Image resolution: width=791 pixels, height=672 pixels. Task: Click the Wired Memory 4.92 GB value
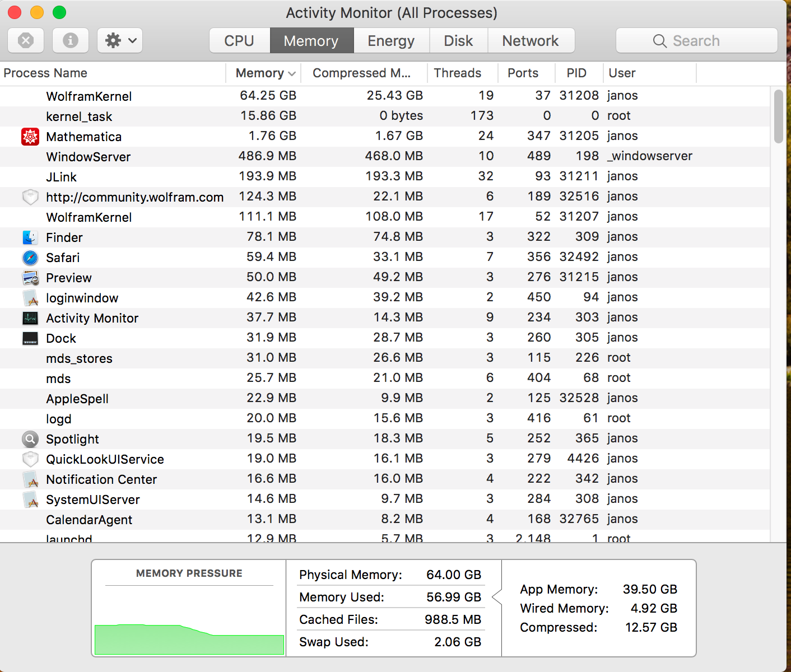(654, 608)
